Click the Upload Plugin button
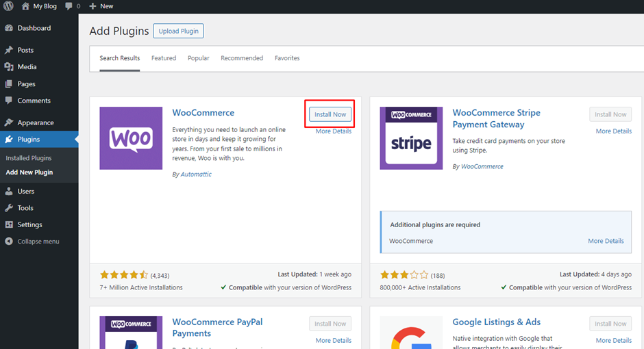644x349 pixels. (178, 31)
